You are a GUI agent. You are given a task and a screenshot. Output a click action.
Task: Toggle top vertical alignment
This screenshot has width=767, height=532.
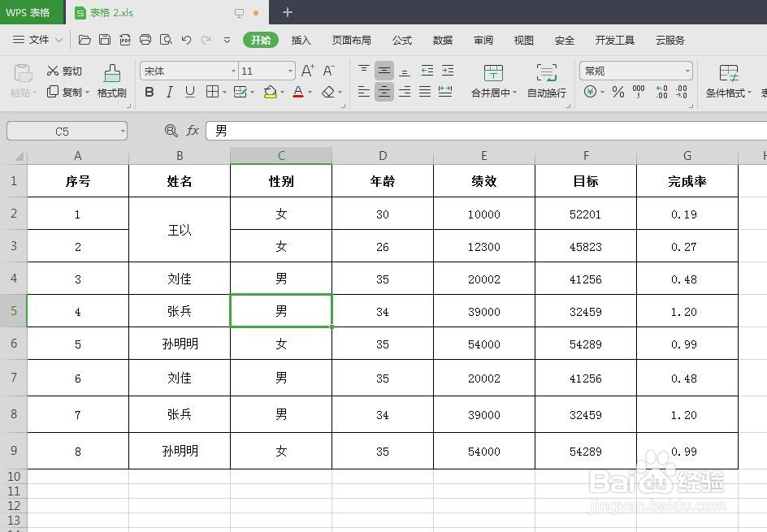coord(362,70)
